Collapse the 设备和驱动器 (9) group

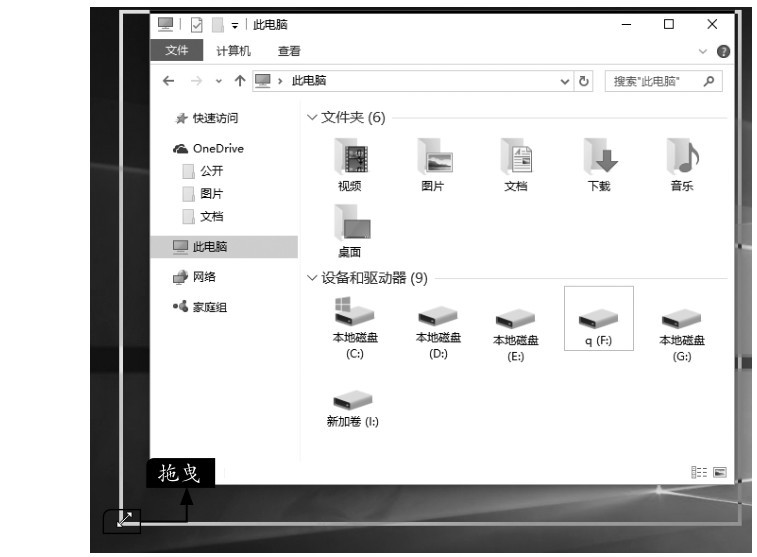coord(312,278)
